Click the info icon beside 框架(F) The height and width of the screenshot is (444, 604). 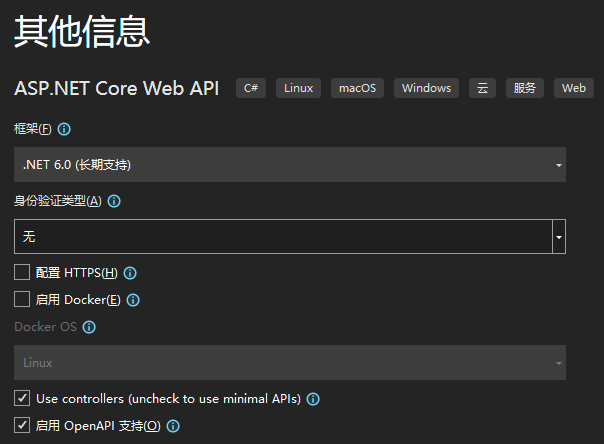64,129
